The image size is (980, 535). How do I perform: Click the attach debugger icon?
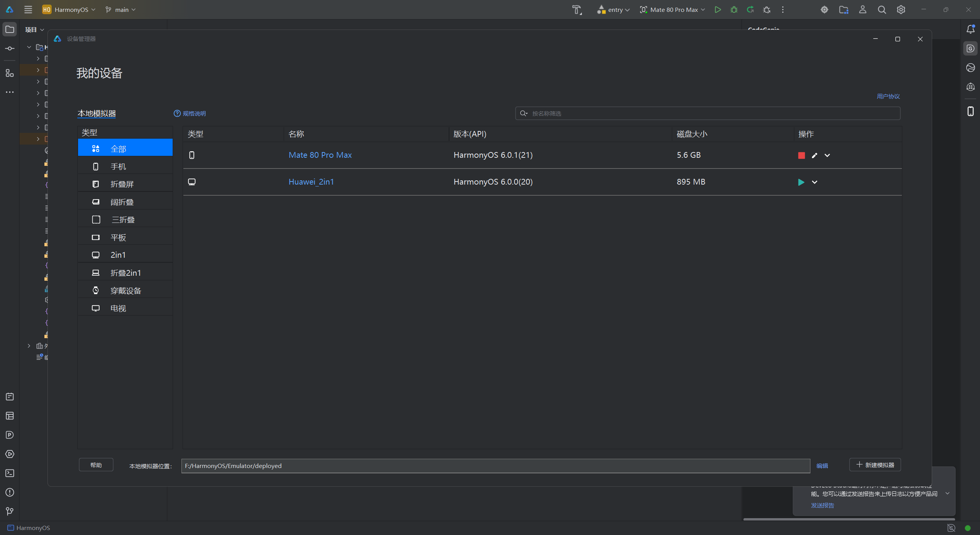tap(766, 10)
